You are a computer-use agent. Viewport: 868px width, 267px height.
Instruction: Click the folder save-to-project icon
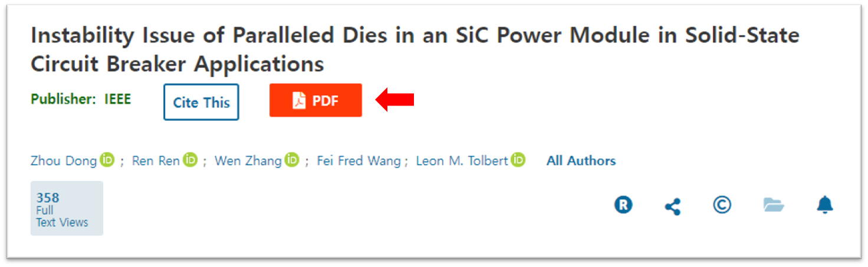773,205
